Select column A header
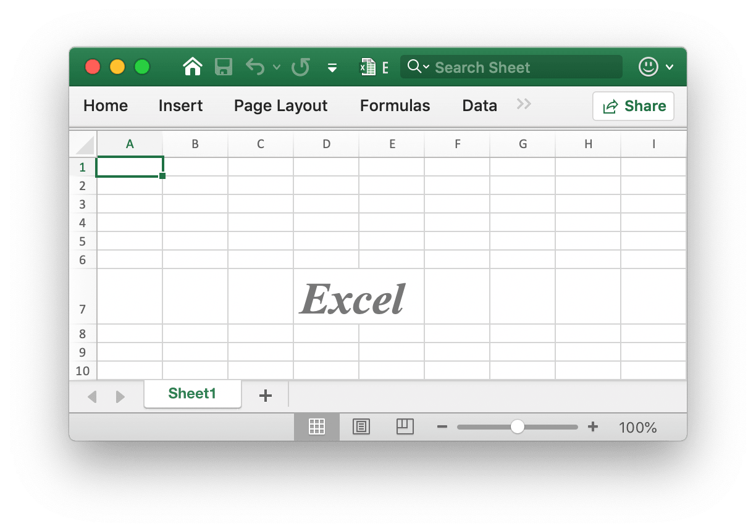 click(x=130, y=144)
